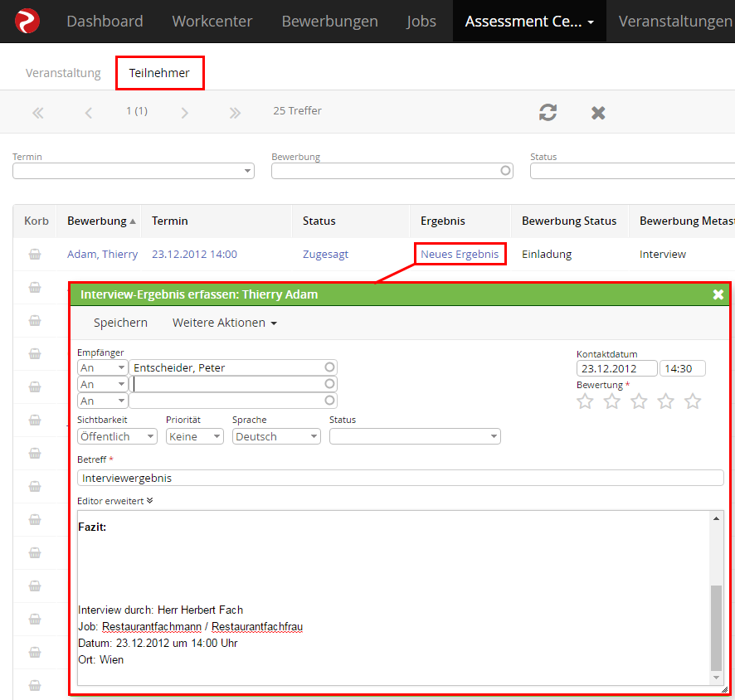Expand Weitere Aktionen menu

225,323
